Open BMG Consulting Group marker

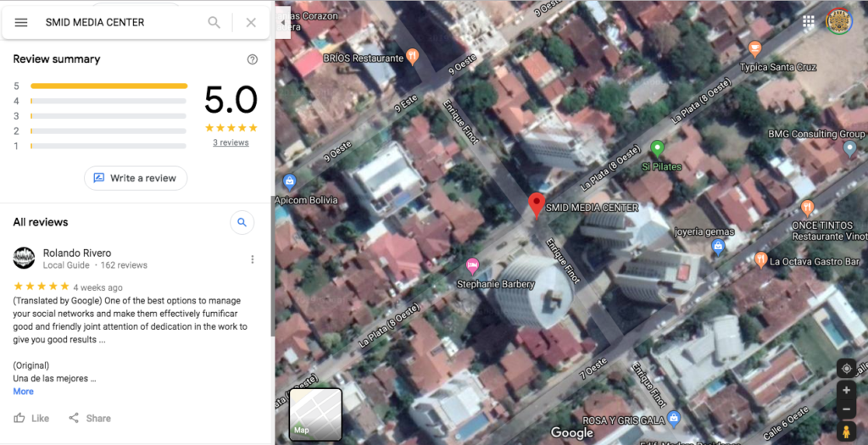tap(849, 147)
